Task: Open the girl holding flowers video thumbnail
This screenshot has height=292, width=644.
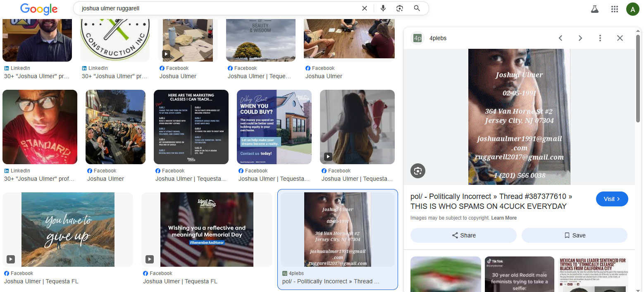Action: (357, 127)
